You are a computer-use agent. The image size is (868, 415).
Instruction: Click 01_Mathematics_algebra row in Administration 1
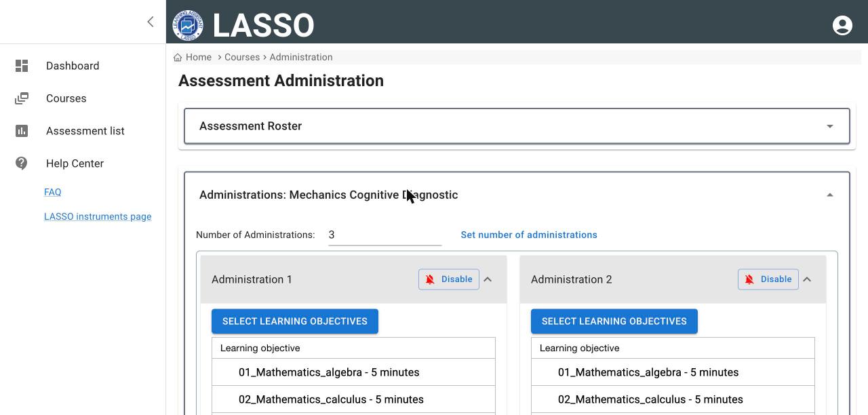(x=353, y=372)
